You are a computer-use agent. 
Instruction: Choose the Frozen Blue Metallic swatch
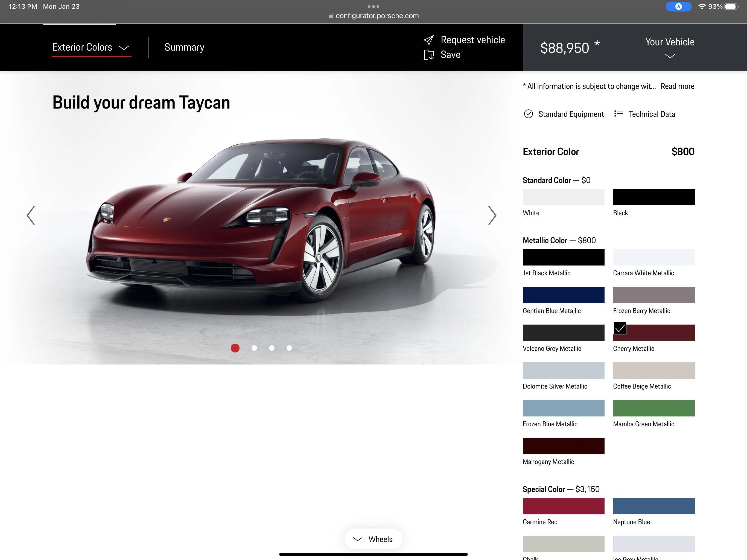click(x=563, y=408)
